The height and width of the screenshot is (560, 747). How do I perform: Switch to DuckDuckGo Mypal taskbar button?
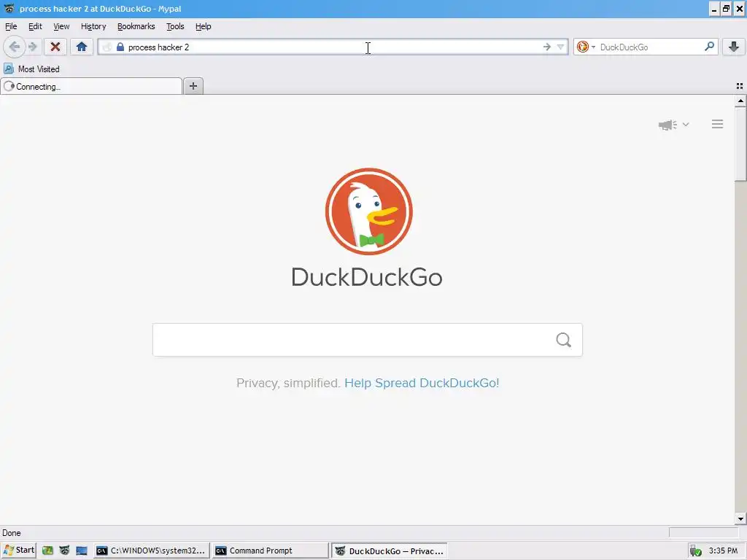[x=390, y=551]
